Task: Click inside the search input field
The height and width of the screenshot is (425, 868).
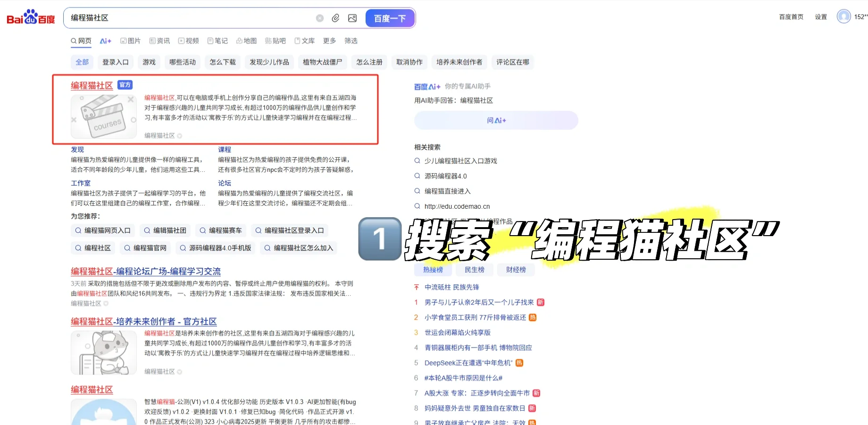Action: [x=189, y=18]
